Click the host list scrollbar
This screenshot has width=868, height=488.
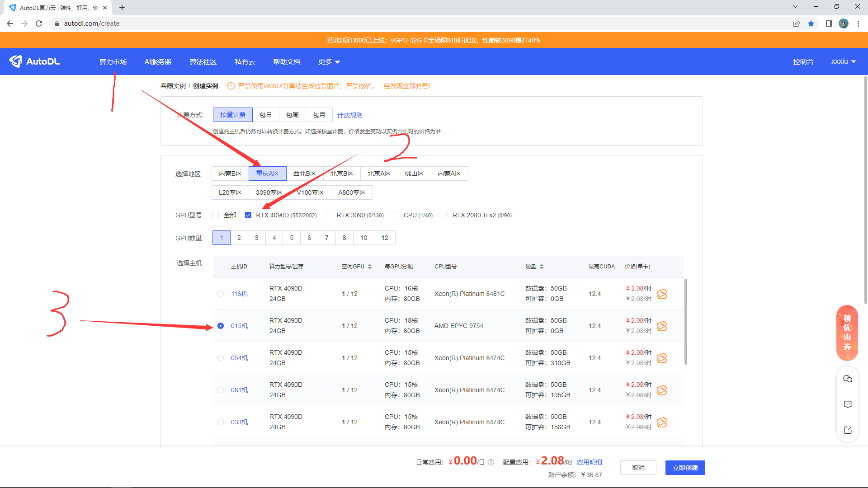click(685, 321)
